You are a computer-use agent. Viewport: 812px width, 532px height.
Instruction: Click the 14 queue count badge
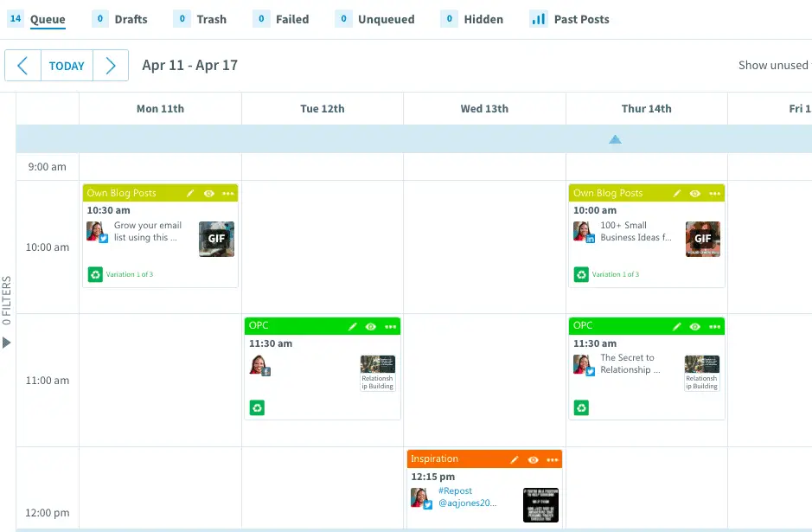tap(16, 19)
